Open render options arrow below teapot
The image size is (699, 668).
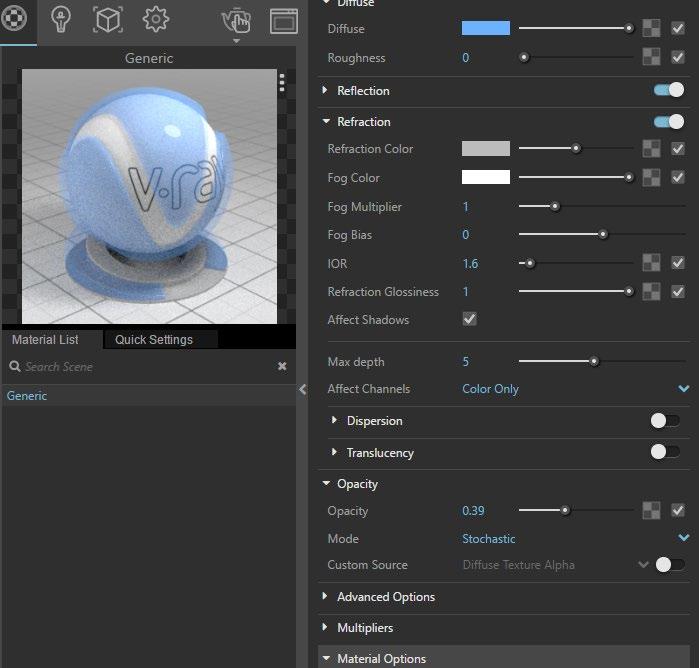(236, 41)
